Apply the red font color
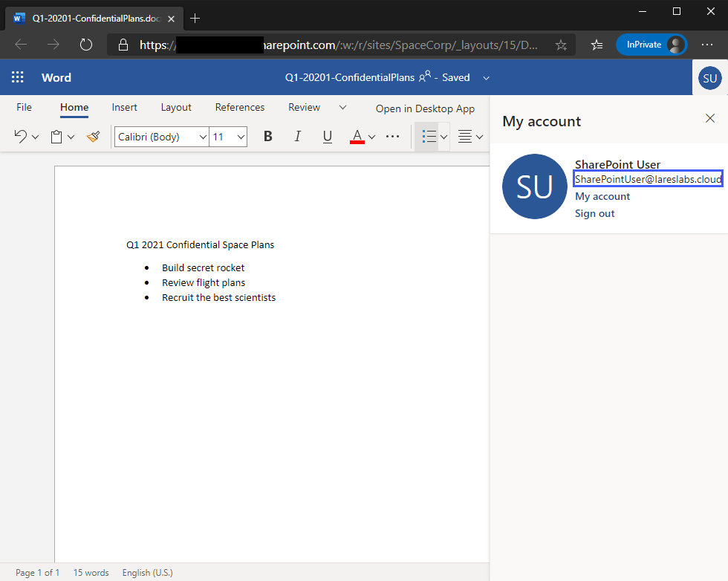The height and width of the screenshot is (581, 728). 357,136
